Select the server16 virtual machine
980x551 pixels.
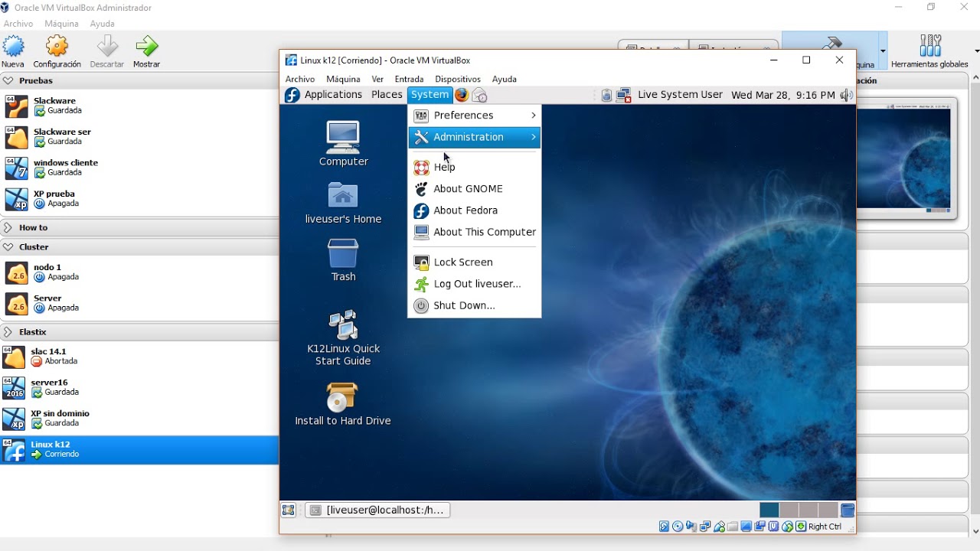click(x=139, y=387)
